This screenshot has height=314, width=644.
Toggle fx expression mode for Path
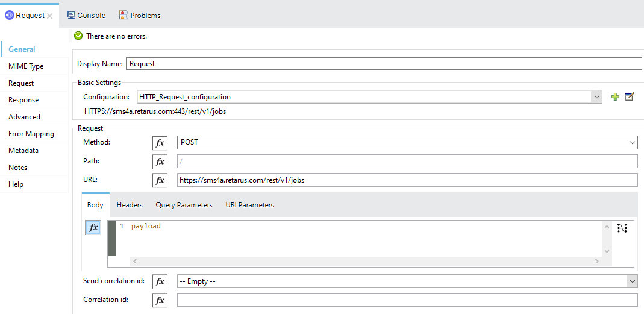tap(160, 162)
